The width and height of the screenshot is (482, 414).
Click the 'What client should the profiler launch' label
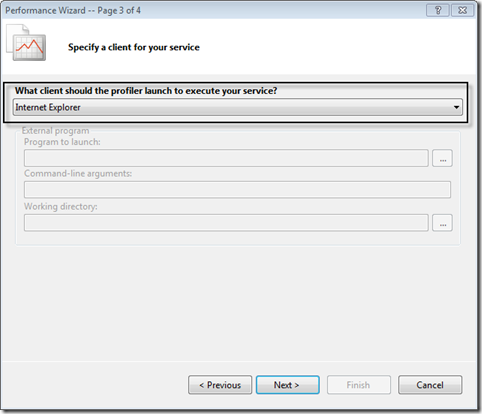(146, 91)
